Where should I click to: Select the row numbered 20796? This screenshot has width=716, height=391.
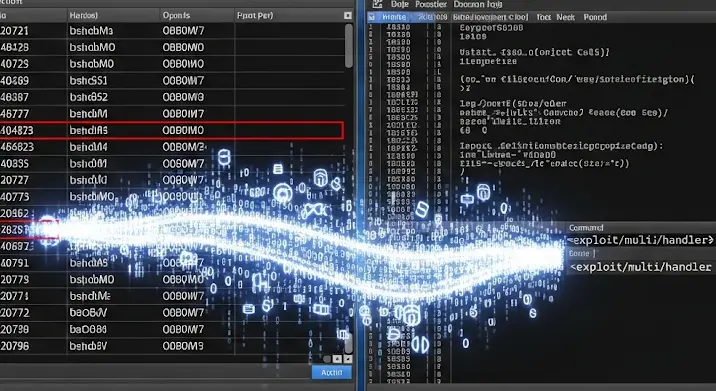[x=172, y=346]
